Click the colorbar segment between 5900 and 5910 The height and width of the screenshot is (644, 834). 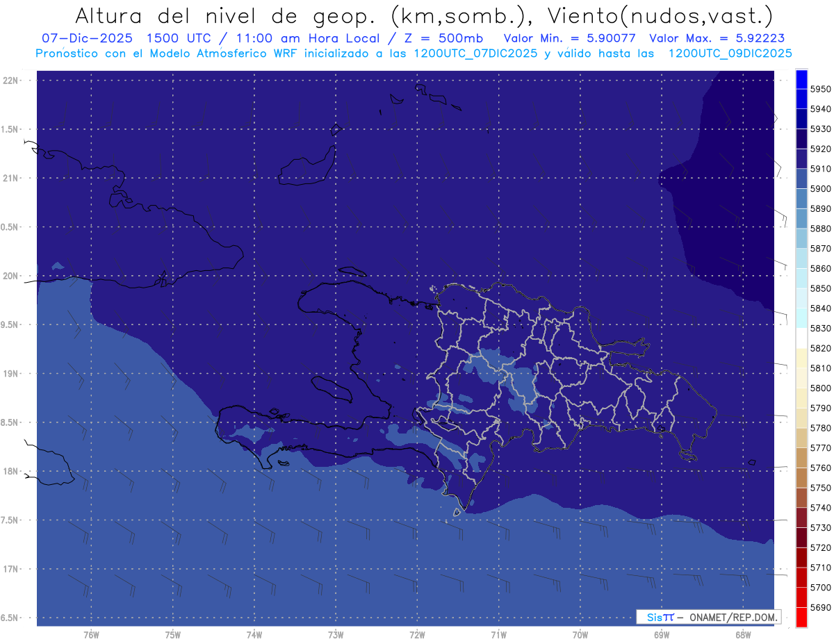(801, 179)
